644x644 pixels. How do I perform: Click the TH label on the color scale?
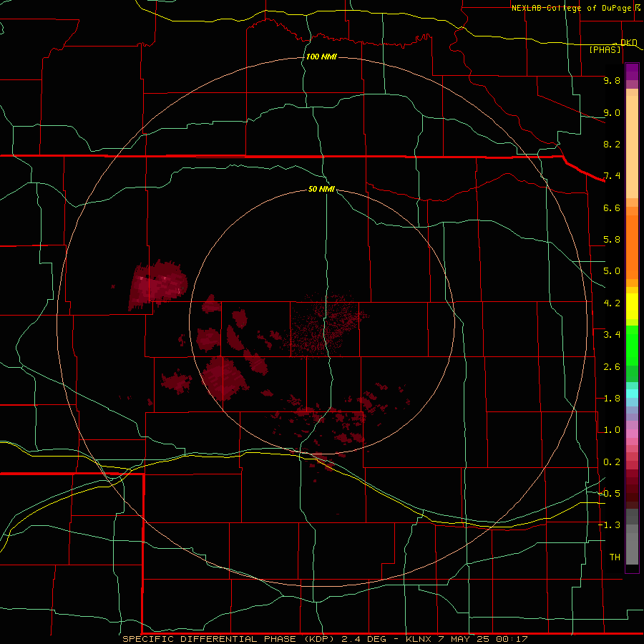click(x=615, y=557)
